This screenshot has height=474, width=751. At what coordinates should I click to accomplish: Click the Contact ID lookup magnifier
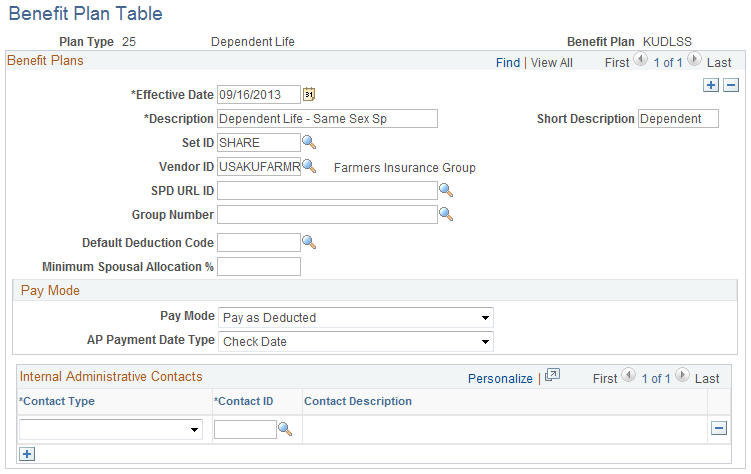285,429
